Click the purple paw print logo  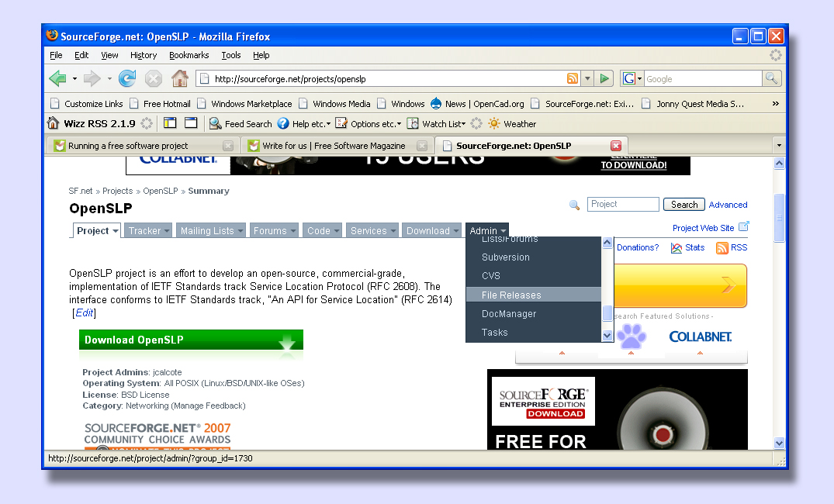pos(632,336)
